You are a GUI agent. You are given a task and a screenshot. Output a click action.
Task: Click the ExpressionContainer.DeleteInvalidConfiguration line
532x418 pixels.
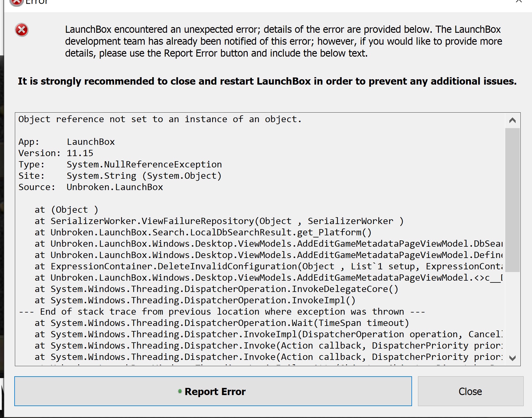(269, 266)
